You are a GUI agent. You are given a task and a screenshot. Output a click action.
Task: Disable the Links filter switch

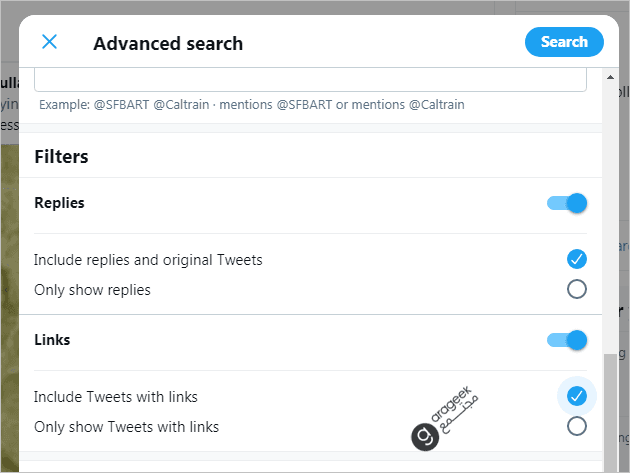coord(567,340)
